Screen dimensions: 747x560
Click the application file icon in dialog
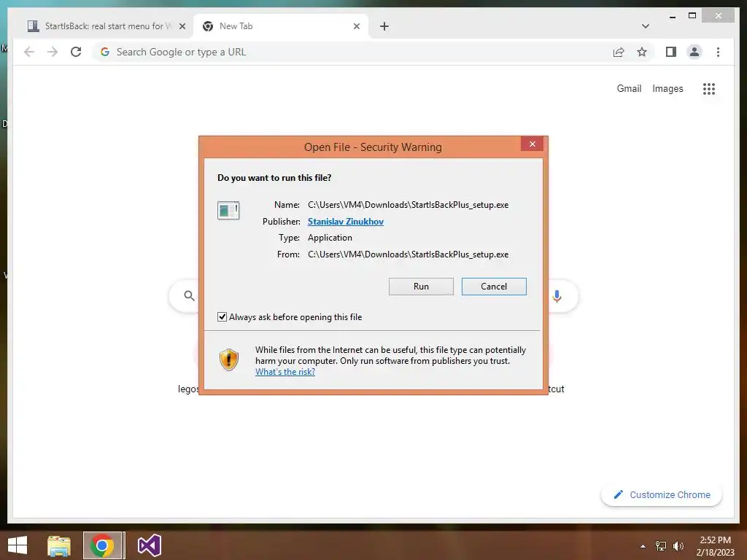228,210
